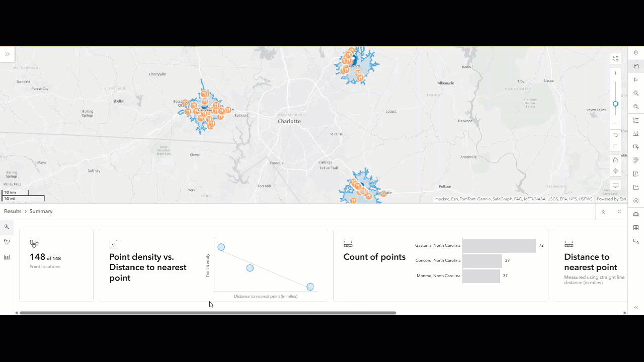644x362 pixels.
Task: Open the Directions car icon
Action: point(636,214)
